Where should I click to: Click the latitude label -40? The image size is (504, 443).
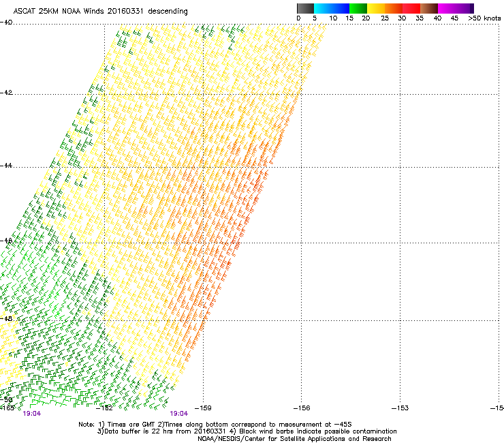point(6,22)
